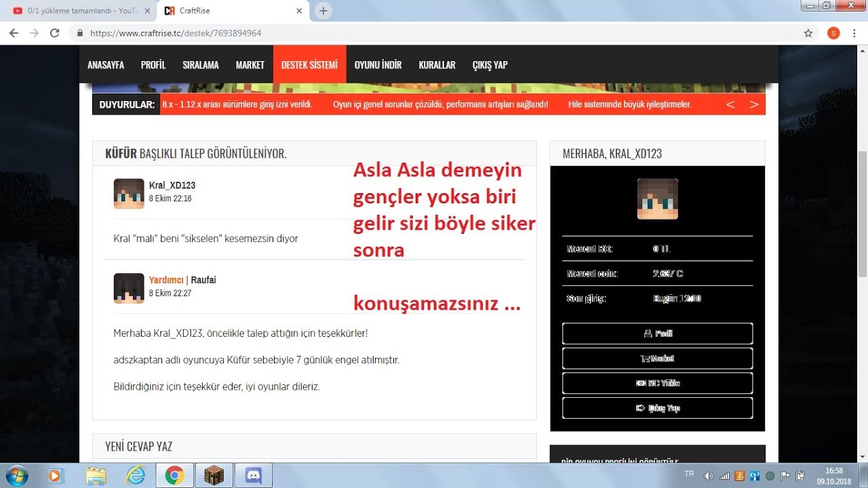868x488 pixels.
Task: Click the '8 Ekim 22:27' timestamp
Action: (170, 293)
